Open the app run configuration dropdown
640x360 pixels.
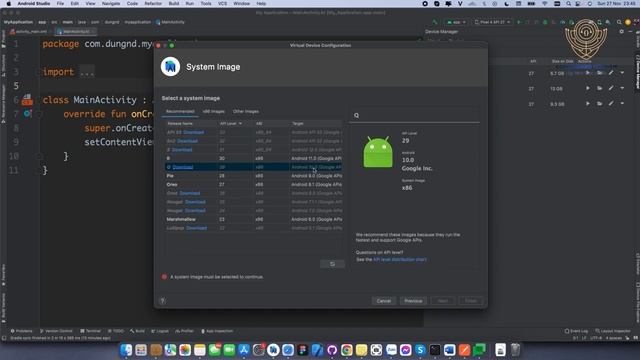(456, 22)
